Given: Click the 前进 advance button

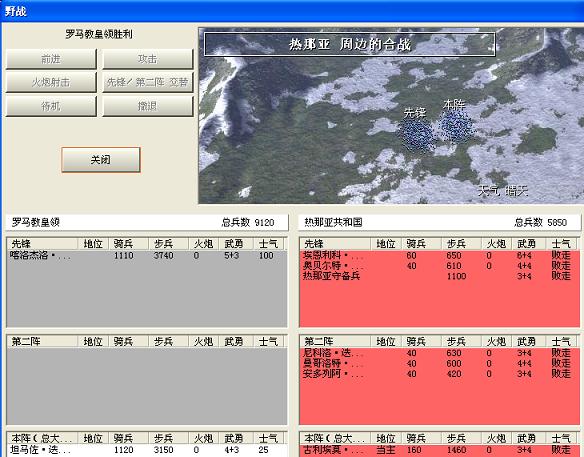Looking at the screenshot, I should (51, 59).
